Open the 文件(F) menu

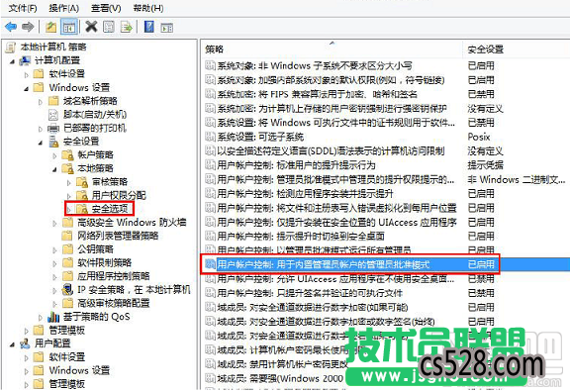point(23,8)
